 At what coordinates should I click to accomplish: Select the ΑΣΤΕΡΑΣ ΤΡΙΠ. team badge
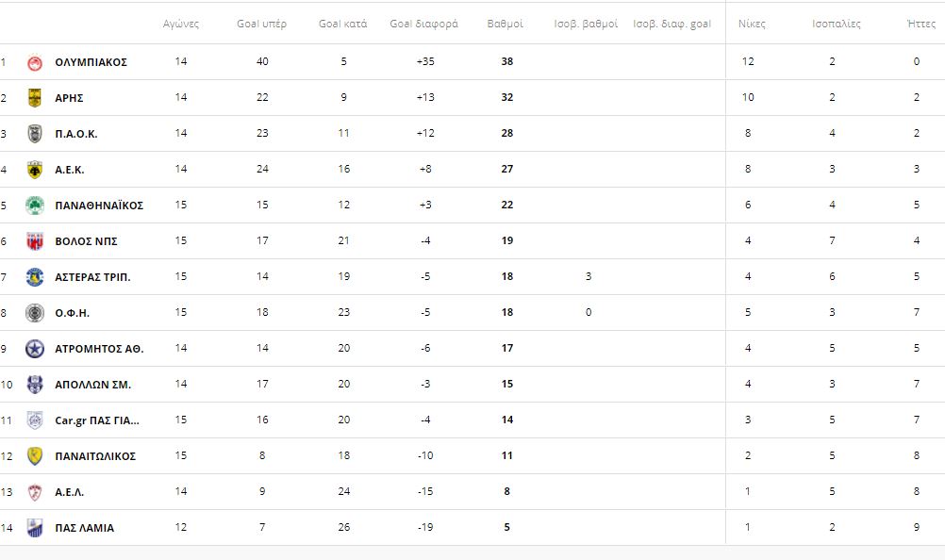coord(35,277)
